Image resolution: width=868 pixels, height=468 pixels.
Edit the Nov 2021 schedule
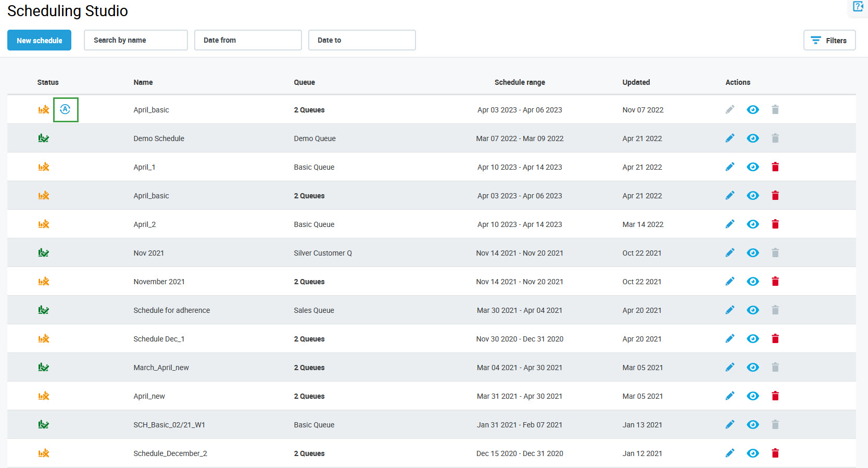(x=730, y=253)
